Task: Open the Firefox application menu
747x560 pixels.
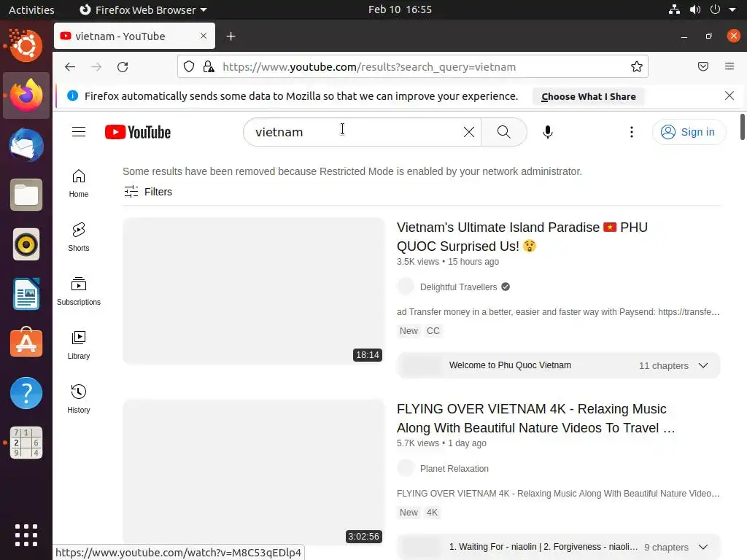Action: [x=729, y=66]
